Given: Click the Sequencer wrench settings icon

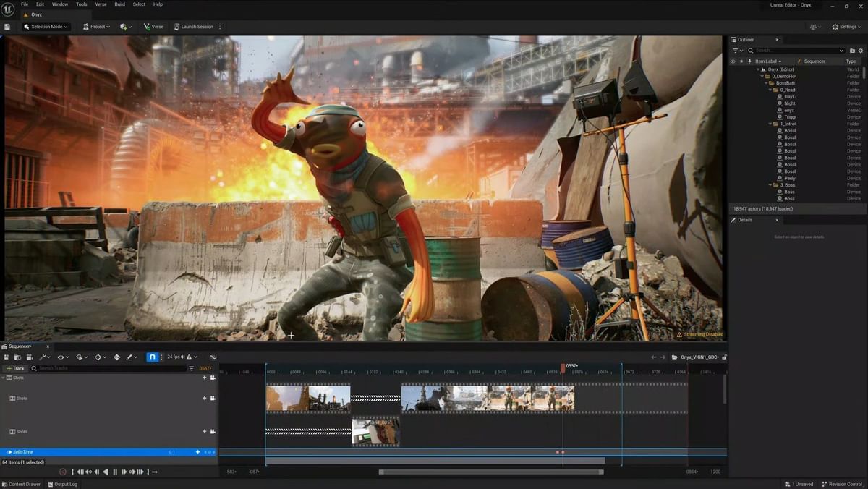Looking at the screenshot, I should (x=41, y=357).
